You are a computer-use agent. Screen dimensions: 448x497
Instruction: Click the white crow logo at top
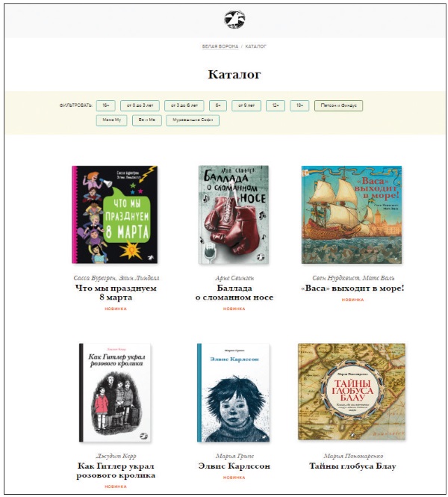point(234,19)
